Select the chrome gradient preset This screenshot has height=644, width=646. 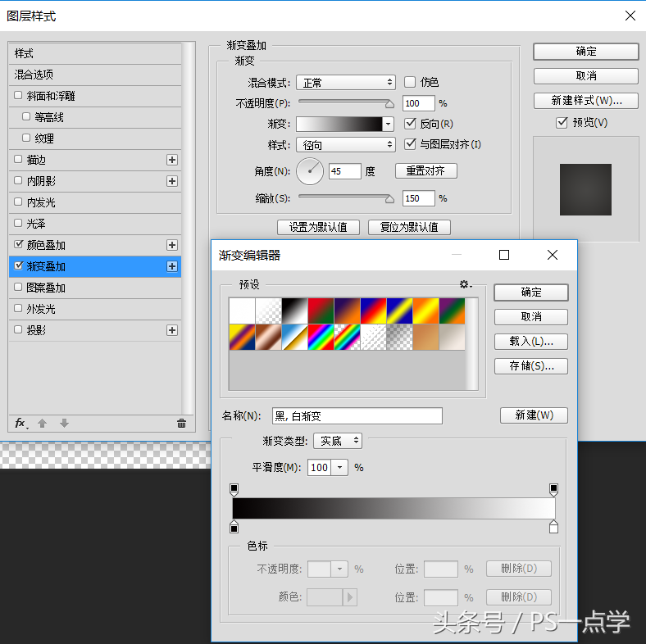coord(295,338)
